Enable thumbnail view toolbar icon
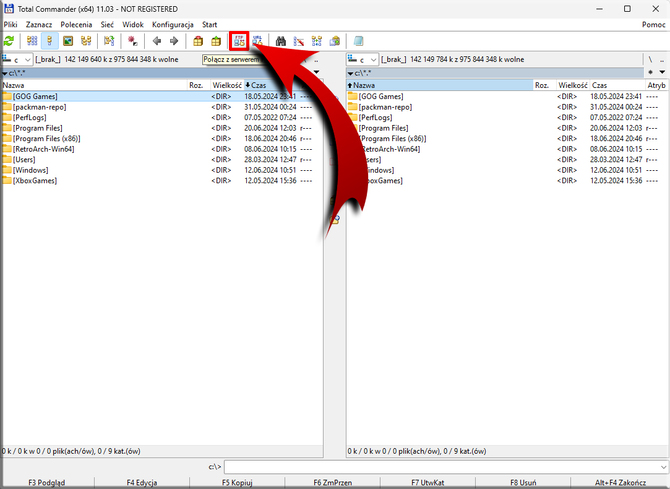Viewport: 670px width, 489px height. tap(68, 41)
